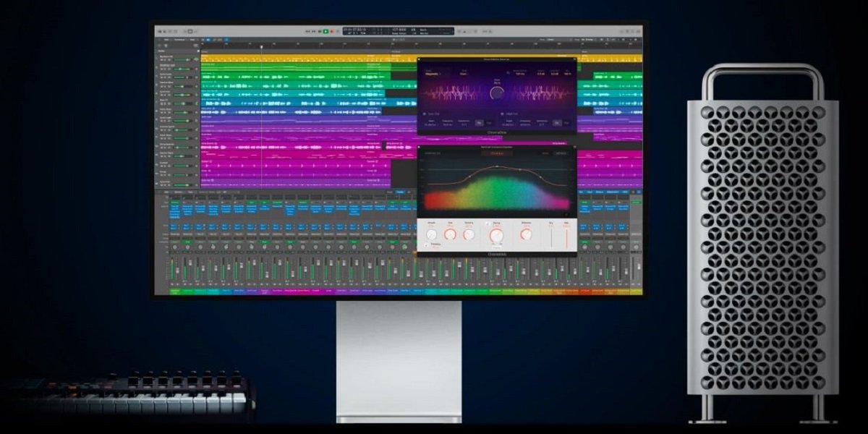Open the preset menu above the ChromaVerb spectrum
The height and width of the screenshot is (434, 868).
497,153
